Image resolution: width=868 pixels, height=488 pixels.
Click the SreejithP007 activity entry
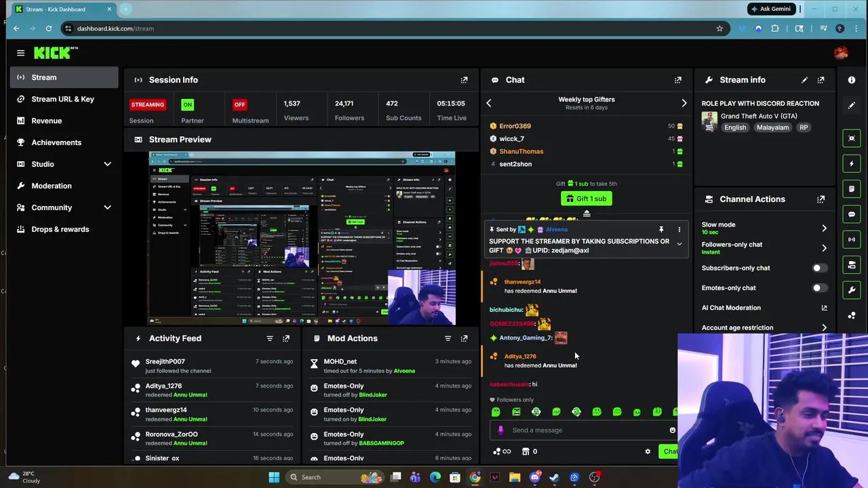tap(213, 366)
